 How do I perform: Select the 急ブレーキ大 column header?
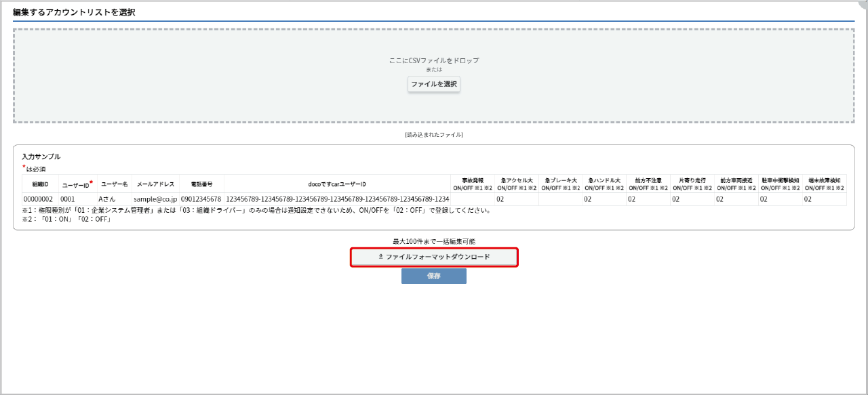point(560,184)
